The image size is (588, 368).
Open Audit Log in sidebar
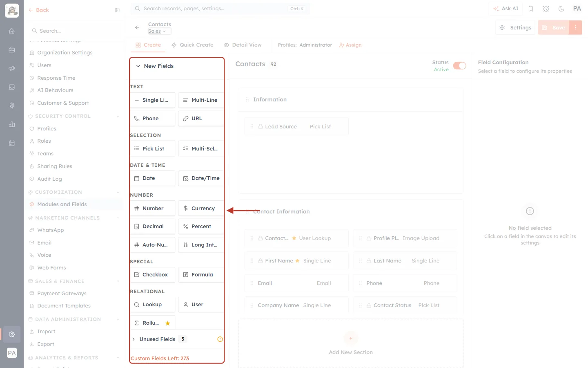[49, 179]
